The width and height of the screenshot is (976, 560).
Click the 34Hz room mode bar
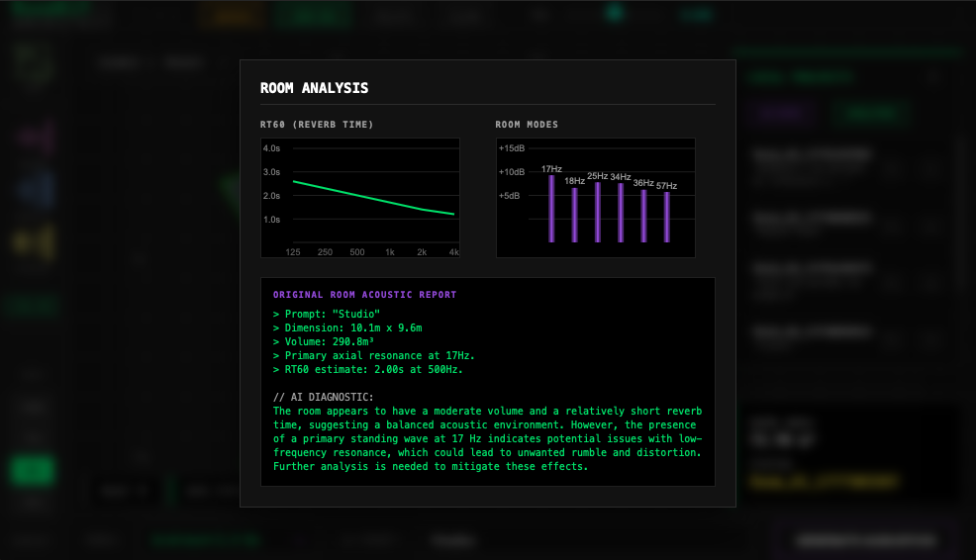pyautogui.click(x=621, y=213)
